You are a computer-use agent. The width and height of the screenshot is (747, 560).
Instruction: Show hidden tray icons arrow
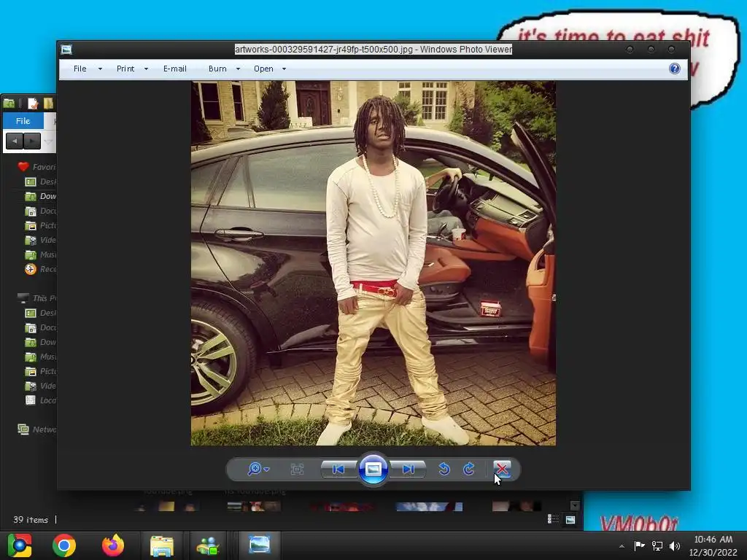pos(622,546)
